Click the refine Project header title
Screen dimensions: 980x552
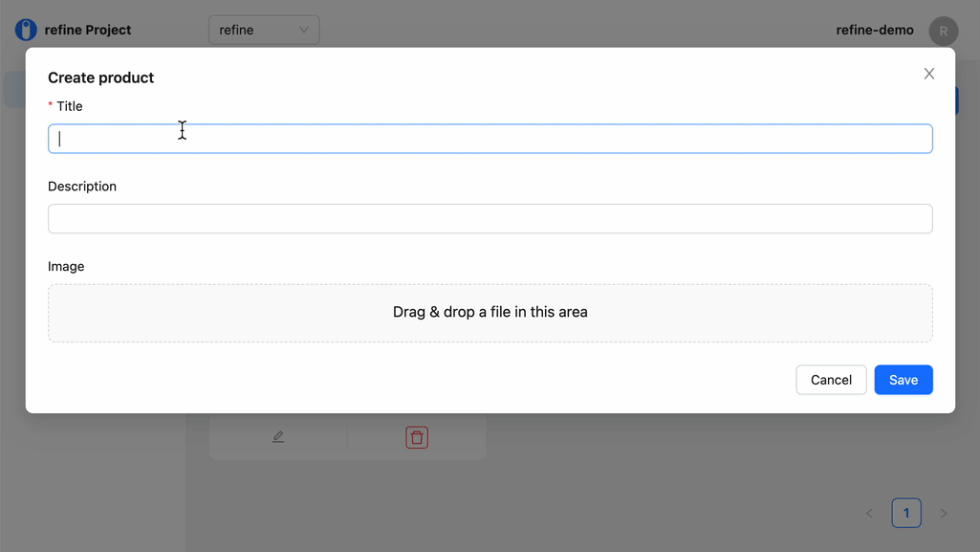[x=88, y=30]
